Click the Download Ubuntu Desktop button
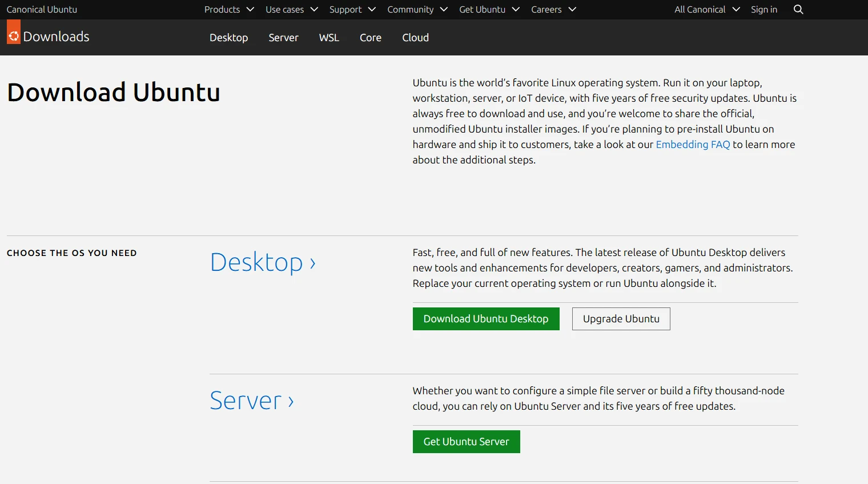Image resolution: width=868 pixels, height=484 pixels. point(486,319)
